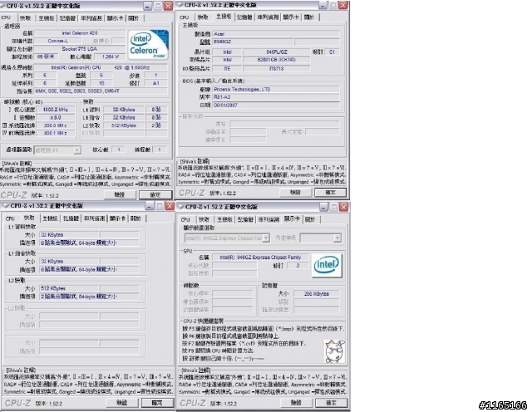This screenshot has height=412, width=532.
Task: Click the 800.1 MHz rated FSB value
Action: coord(56,133)
